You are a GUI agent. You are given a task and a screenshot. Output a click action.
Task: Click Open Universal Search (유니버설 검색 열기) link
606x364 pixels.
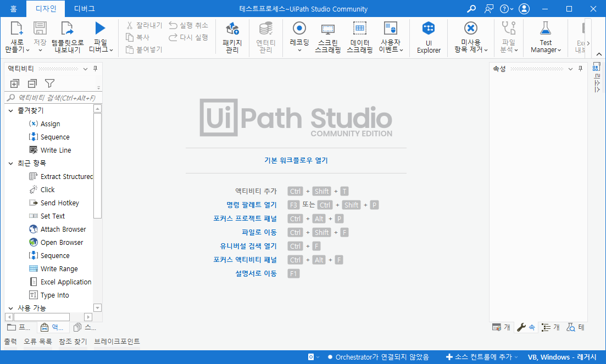[x=248, y=247]
